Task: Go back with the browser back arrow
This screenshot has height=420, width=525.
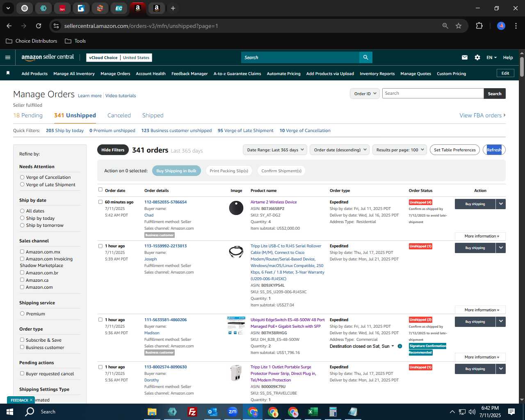Action: (x=9, y=26)
